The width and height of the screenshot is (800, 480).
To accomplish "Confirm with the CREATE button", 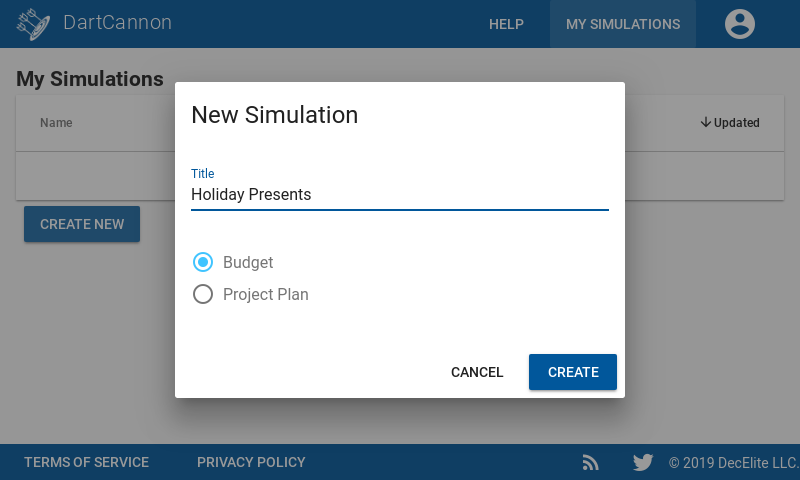I will [x=573, y=372].
